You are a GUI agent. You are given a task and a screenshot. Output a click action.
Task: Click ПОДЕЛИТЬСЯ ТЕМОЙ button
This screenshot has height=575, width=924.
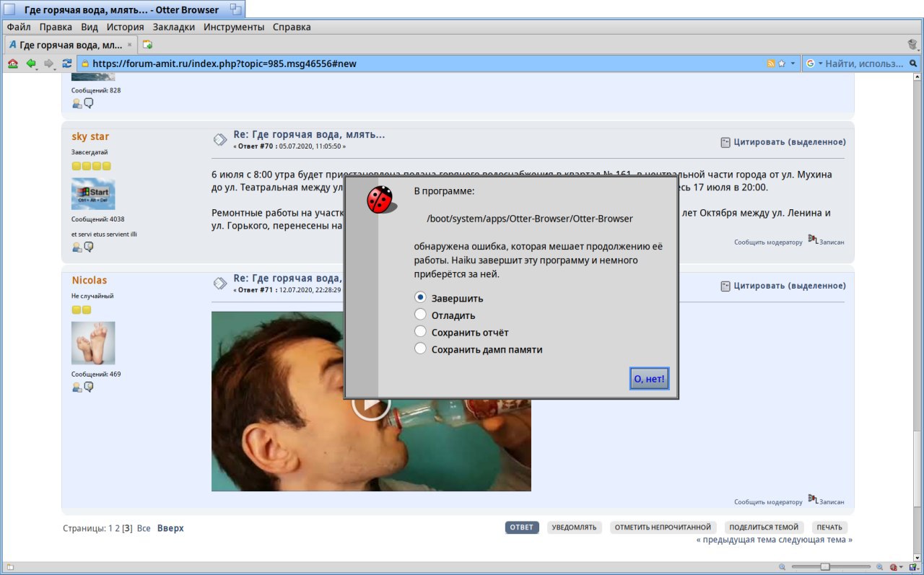click(x=764, y=527)
